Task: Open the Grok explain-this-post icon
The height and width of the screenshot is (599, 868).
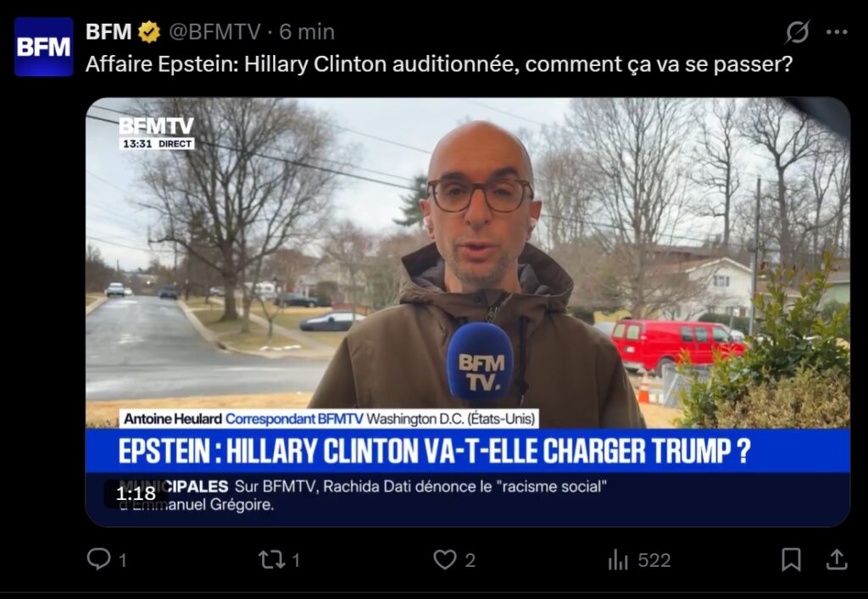Action: pyautogui.click(x=798, y=31)
